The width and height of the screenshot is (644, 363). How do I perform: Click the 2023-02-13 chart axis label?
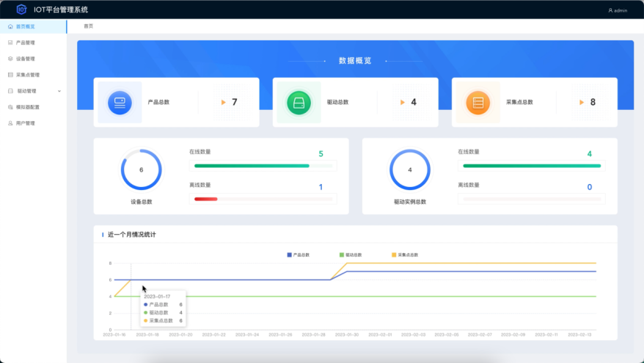click(579, 334)
